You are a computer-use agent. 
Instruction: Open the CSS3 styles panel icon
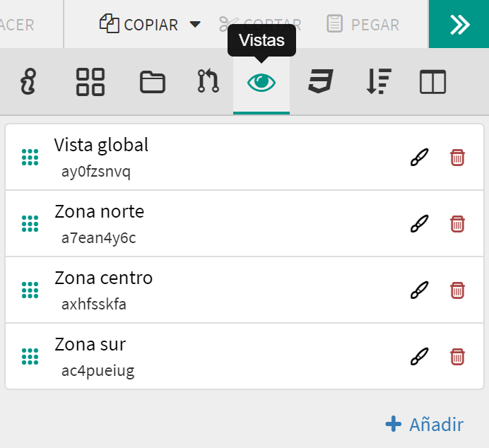(321, 81)
